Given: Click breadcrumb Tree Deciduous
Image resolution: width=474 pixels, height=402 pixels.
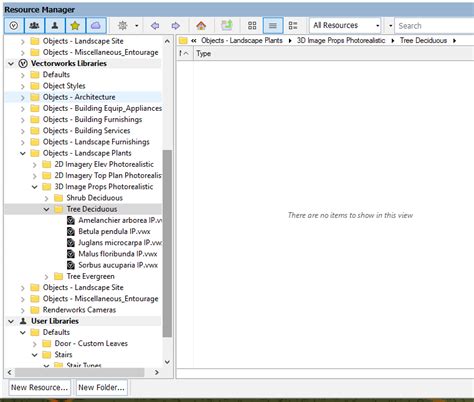Looking at the screenshot, I should 423,41.
